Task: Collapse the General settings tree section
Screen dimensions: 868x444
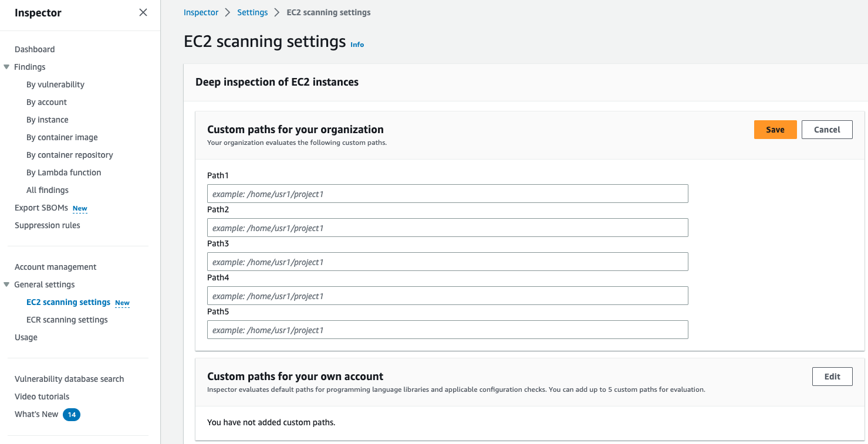Action: 6,284
